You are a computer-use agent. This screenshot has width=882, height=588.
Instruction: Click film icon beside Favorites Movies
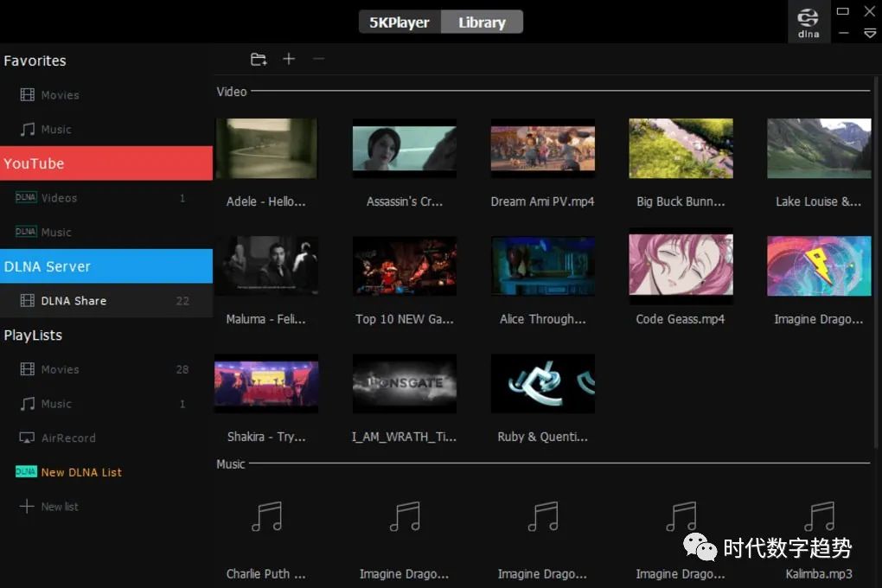click(27, 94)
